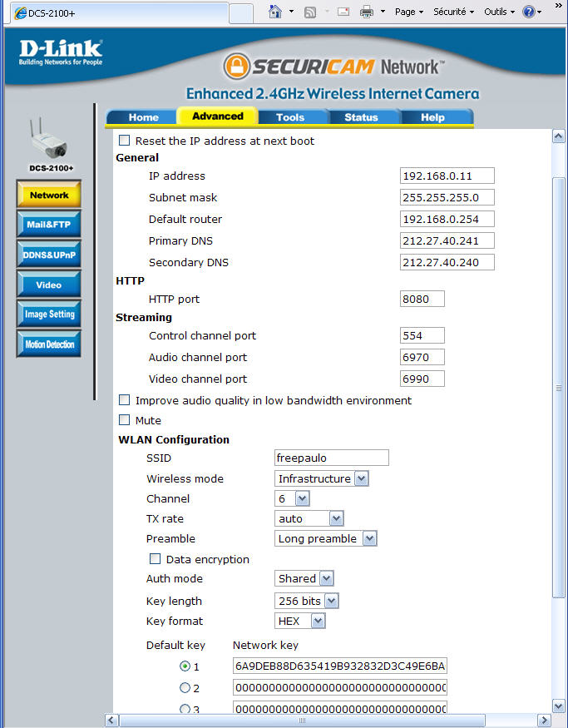Click the HTTP port field

[x=422, y=299]
